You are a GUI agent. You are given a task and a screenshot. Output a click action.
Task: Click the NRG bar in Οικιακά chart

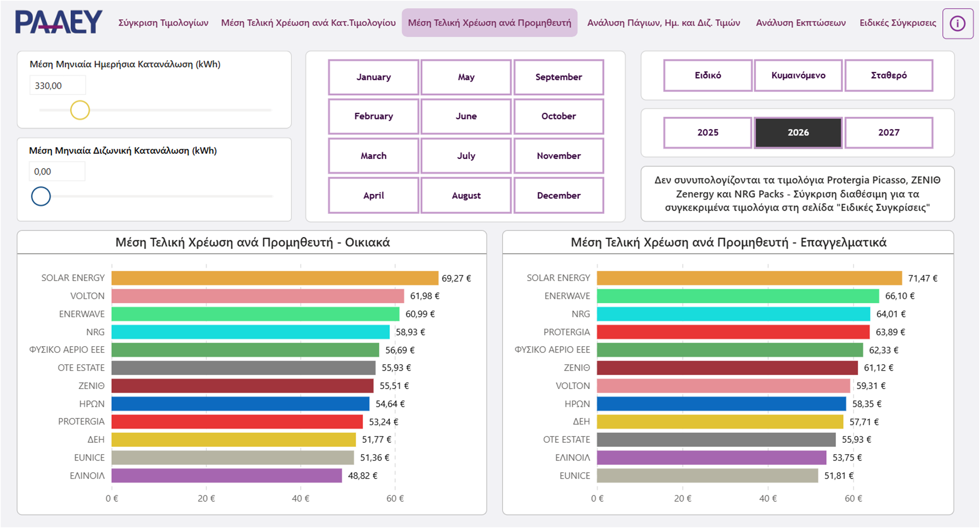tap(250, 332)
